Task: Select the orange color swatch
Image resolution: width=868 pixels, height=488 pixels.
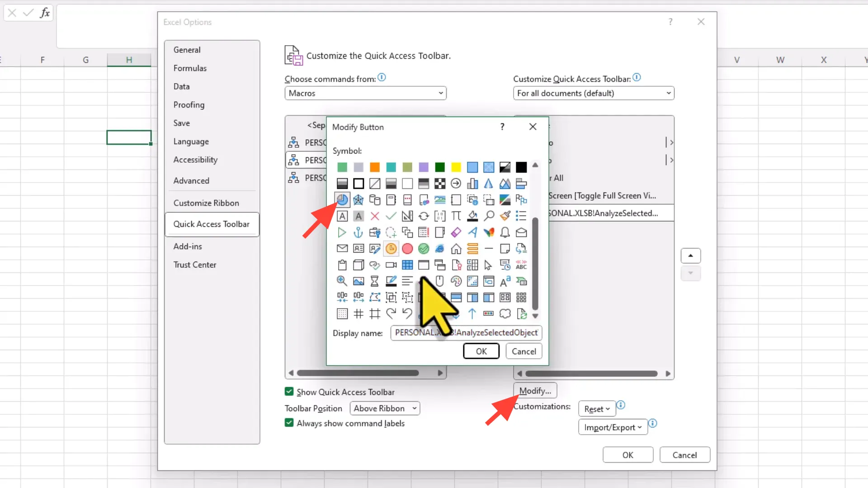Action: click(x=374, y=167)
